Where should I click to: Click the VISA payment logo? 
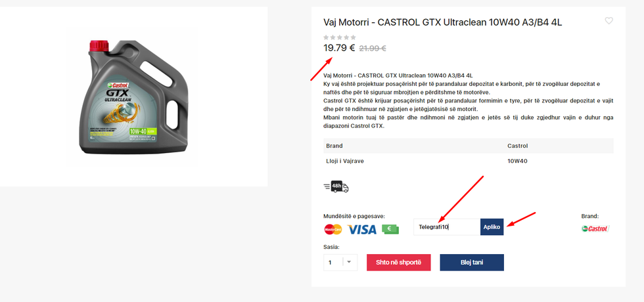[362, 229]
